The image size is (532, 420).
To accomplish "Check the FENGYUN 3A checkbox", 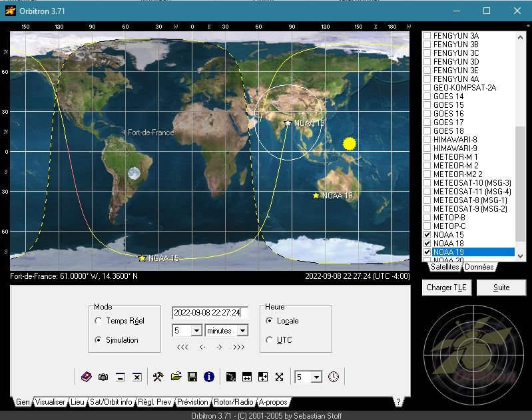I will click(427, 35).
